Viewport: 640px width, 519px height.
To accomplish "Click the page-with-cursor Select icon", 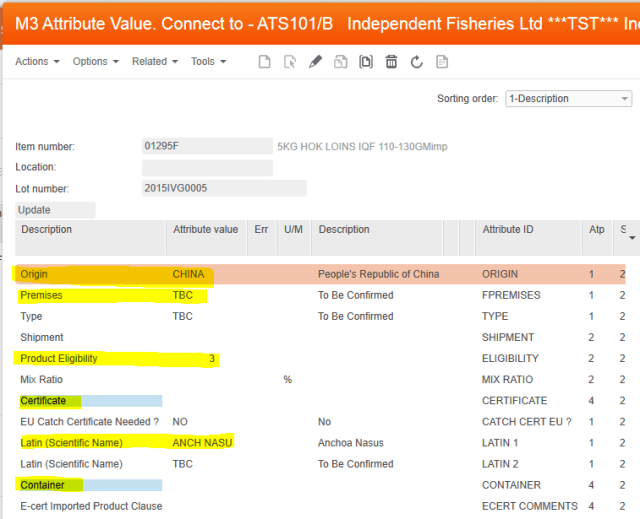I will click(x=290, y=62).
